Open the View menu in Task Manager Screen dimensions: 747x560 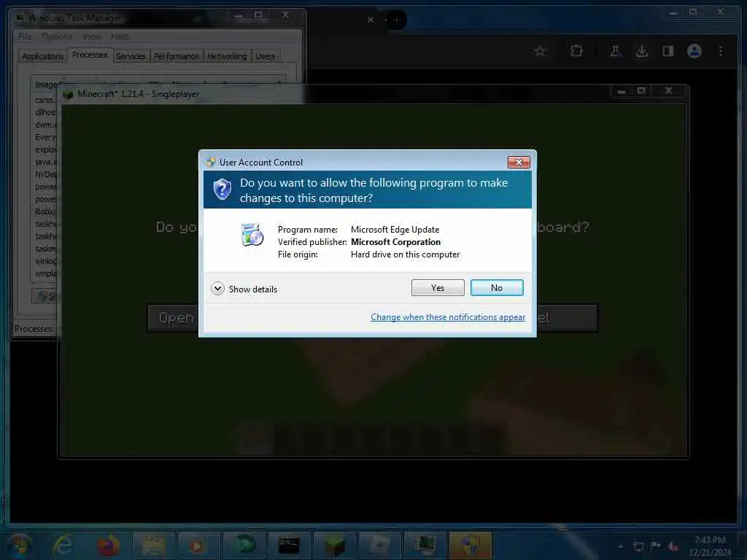(x=91, y=36)
